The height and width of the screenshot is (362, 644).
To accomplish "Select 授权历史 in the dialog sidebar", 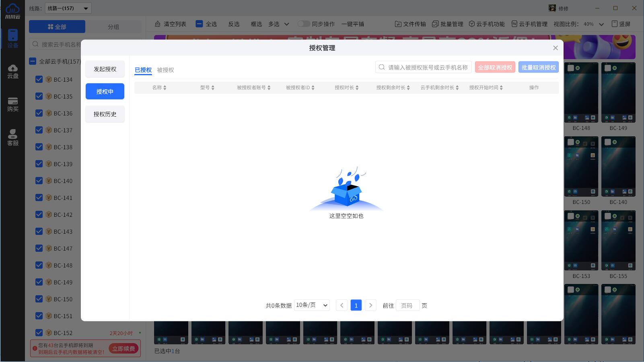I will [105, 114].
